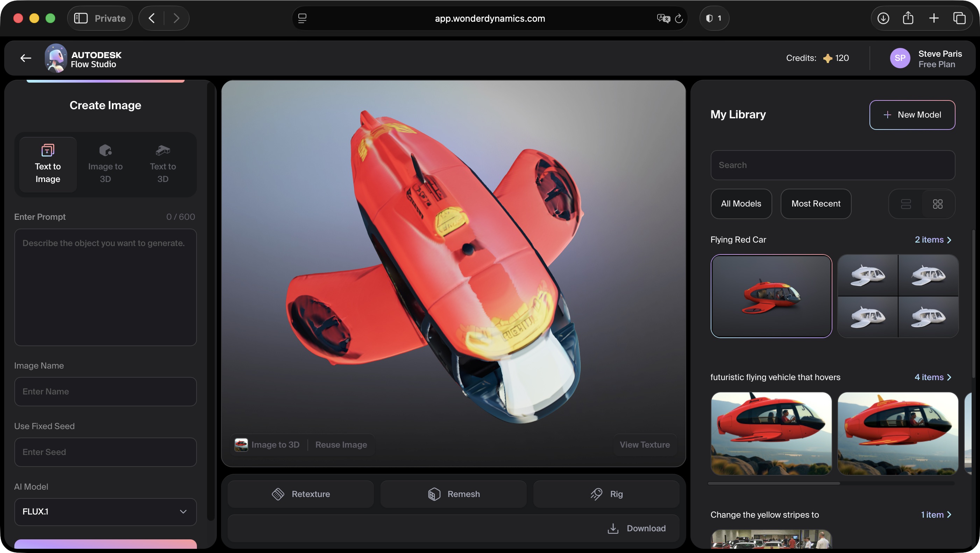Click the View Texture button
Viewport: 980px width, 553px height.
[645, 444]
